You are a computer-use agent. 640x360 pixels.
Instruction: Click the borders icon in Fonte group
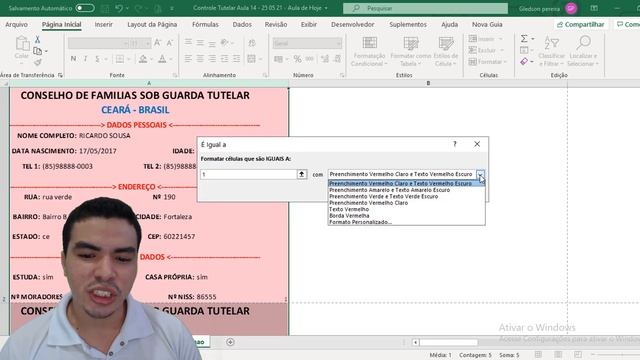click(120, 59)
